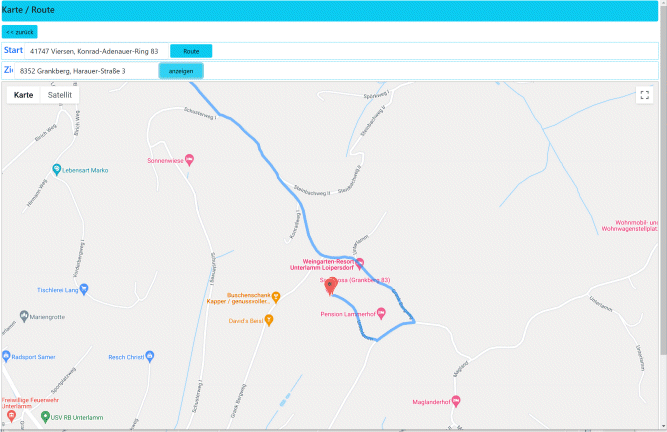Click the 'Tischlerei Lang' label
Viewport: 667px width, 432px height.
pyautogui.click(x=57, y=290)
